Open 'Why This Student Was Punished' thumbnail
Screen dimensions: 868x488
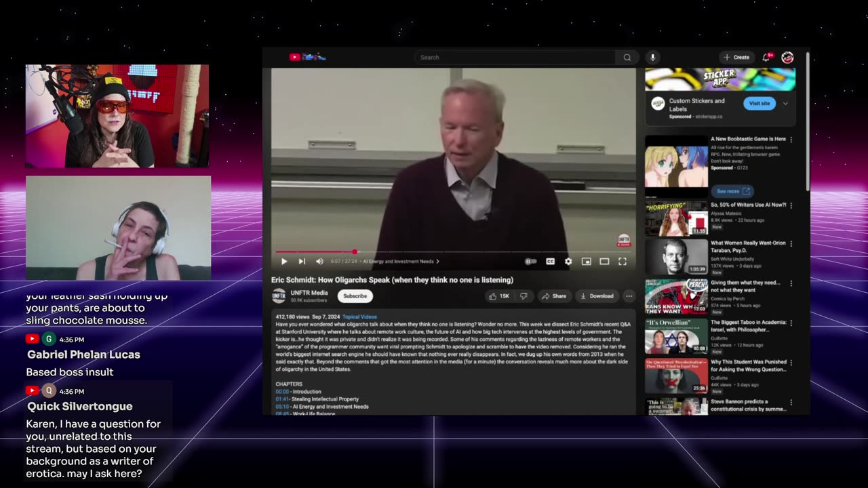676,375
